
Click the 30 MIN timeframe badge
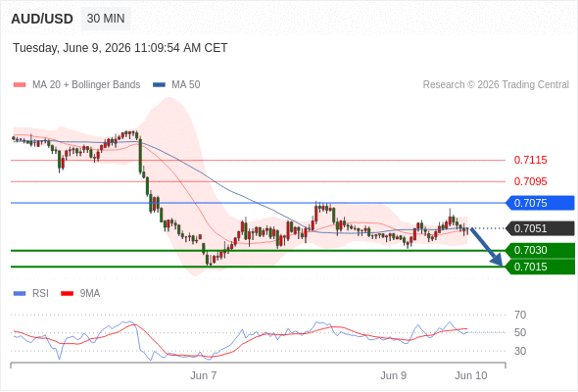(x=106, y=19)
